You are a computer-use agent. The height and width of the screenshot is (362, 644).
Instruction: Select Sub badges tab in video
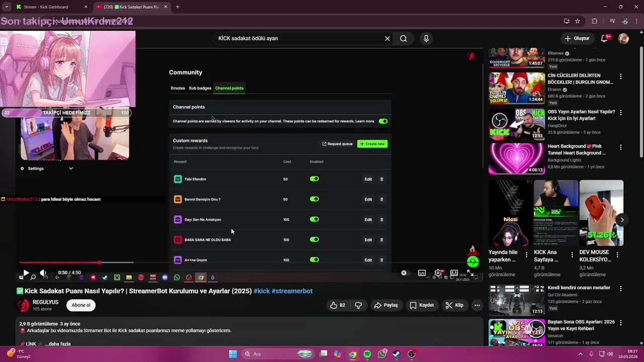point(200,88)
